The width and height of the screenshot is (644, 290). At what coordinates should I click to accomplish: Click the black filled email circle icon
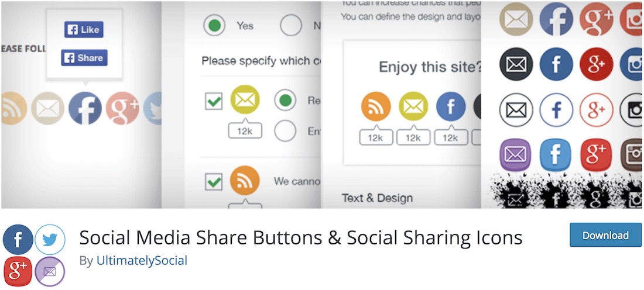516,64
